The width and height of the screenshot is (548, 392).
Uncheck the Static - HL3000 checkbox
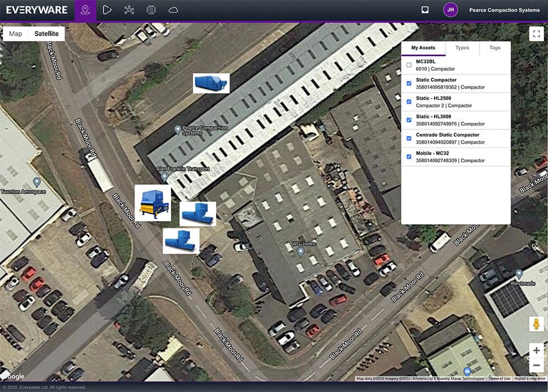click(x=409, y=120)
